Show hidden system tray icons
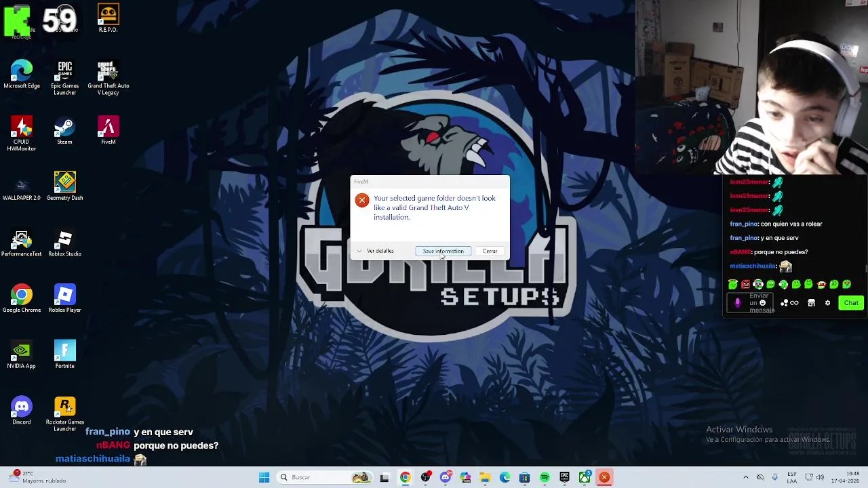 coord(746,478)
